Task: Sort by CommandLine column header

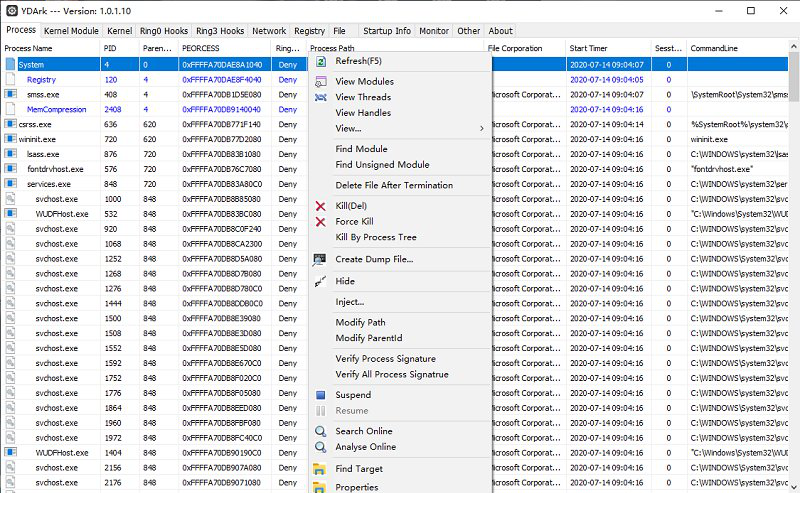Action: click(737, 48)
